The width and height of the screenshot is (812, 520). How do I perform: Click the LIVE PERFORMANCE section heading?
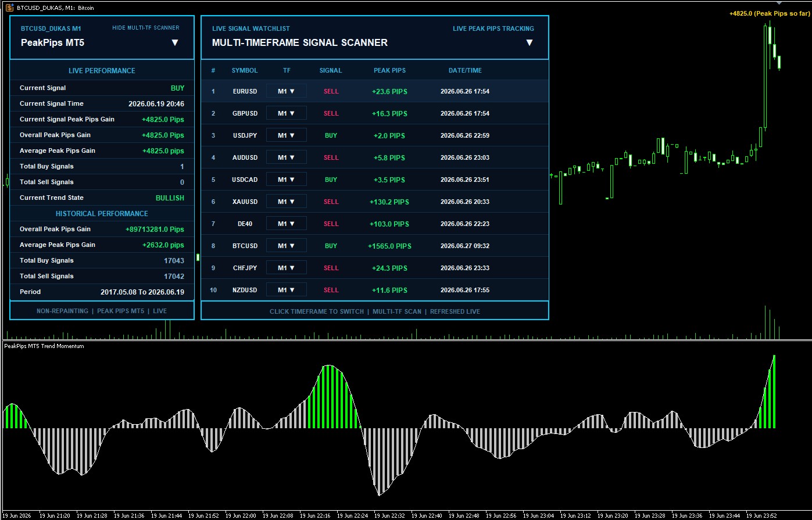[x=102, y=70]
